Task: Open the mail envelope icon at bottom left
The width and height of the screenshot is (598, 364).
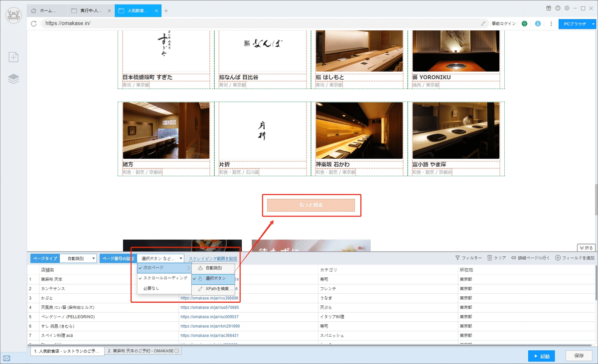Action: [x=7, y=358]
